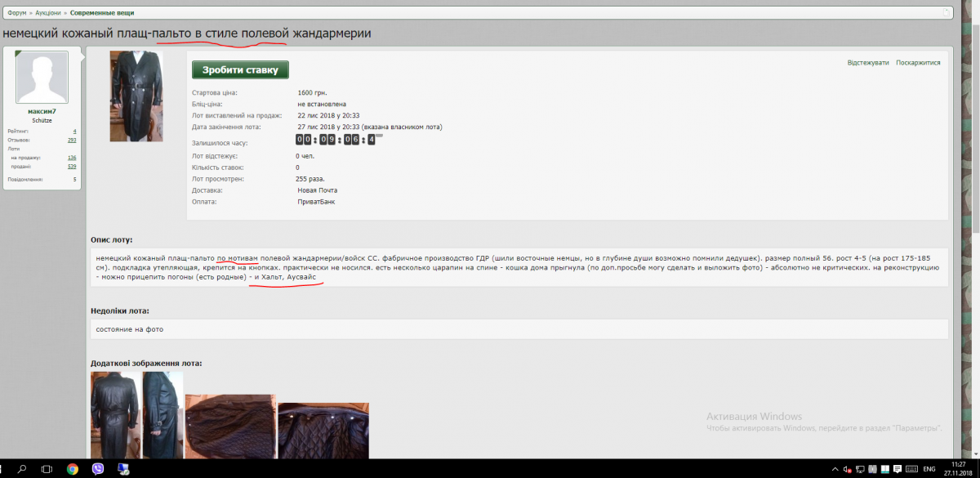Open максим7 seller profile
Image resolution: width=980 pixels, height=478 pixels.
click(42, 111)
